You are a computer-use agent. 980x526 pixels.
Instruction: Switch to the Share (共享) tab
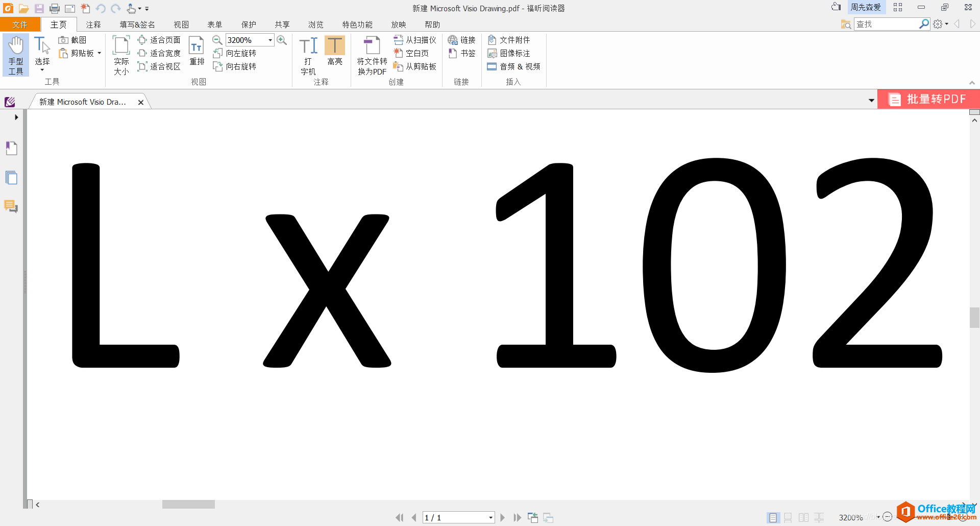(x=282, y=25)
